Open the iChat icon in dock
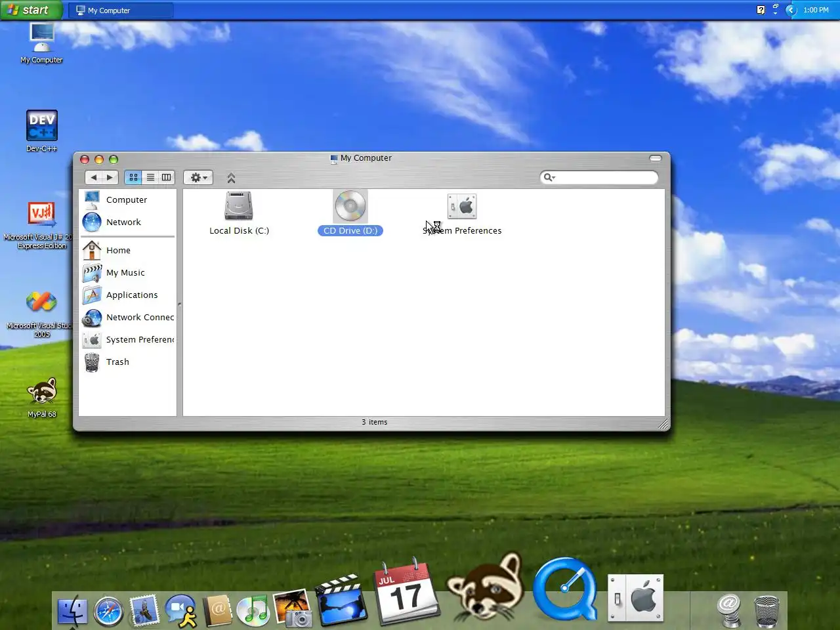The width and height of the screenshot is (840, 630). pos(180,610)
